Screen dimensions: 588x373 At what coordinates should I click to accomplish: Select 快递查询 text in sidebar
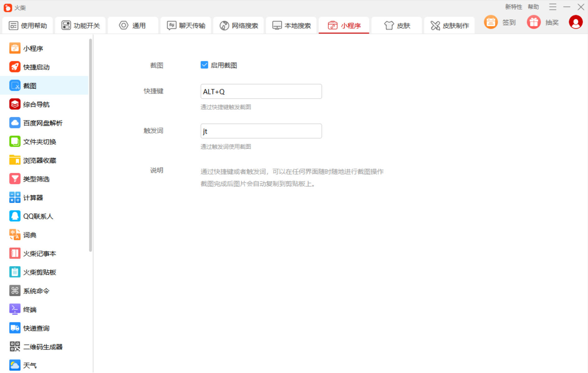(36, 328)
